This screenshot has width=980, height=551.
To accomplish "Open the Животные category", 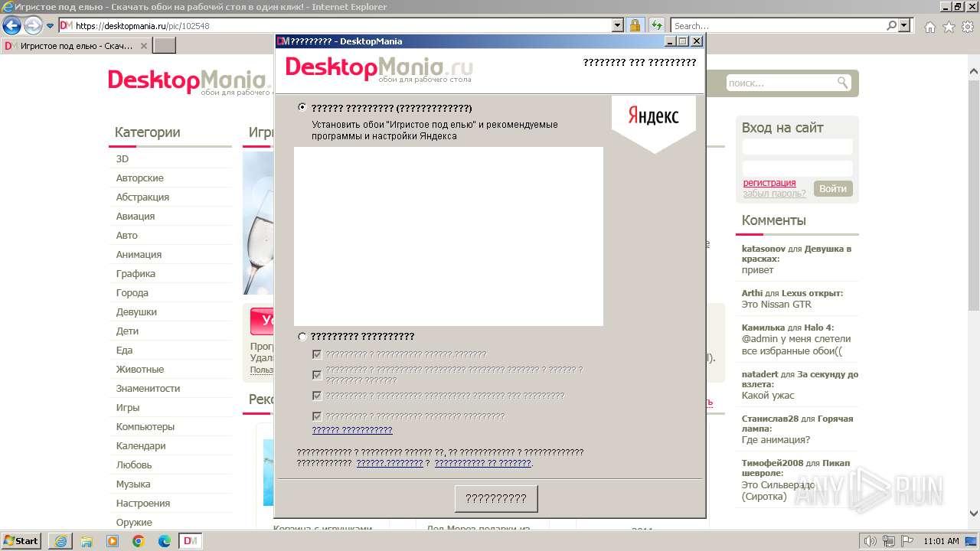I will coord(140,370).
